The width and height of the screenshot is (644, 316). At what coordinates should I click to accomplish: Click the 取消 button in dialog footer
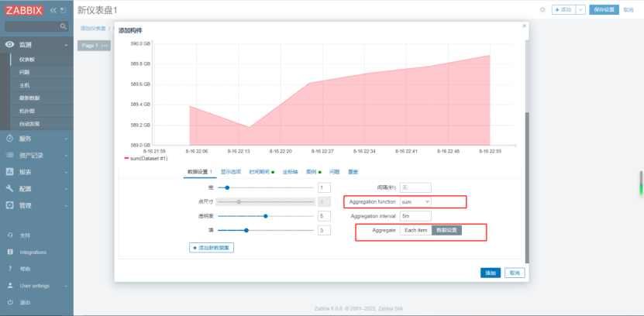[515, 273]
